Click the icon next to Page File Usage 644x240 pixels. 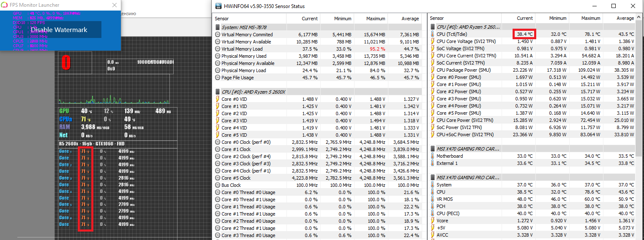(x=218, y=78)
